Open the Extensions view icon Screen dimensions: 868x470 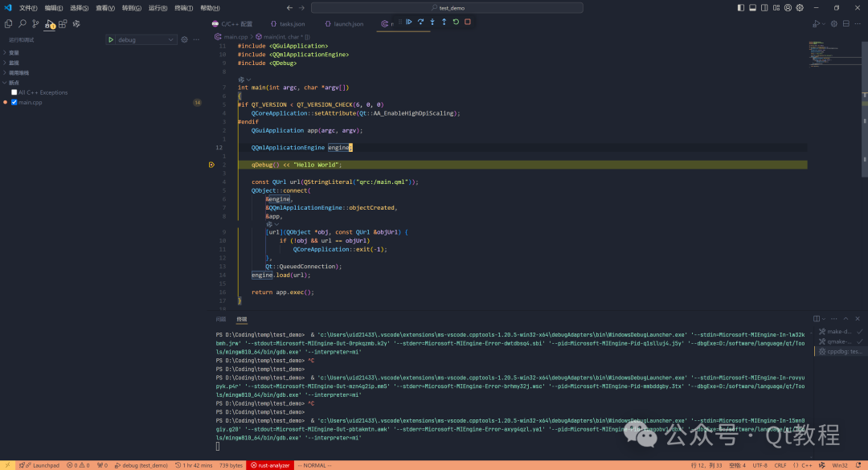(63, 24)
